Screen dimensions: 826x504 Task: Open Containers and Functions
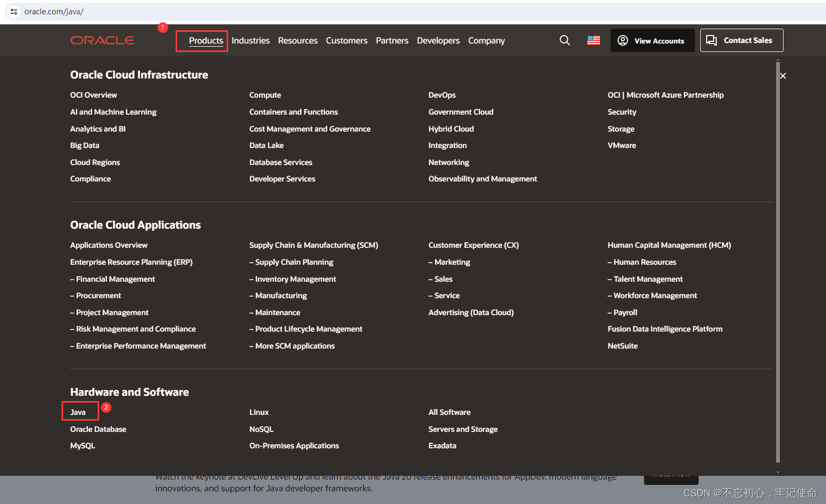(x=293, y=112)
